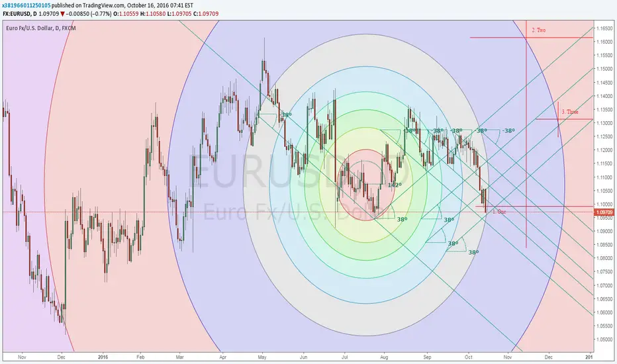Click the 1.06000 price axis label
Viewport: 617px width, 364px height.
[604, 313]
